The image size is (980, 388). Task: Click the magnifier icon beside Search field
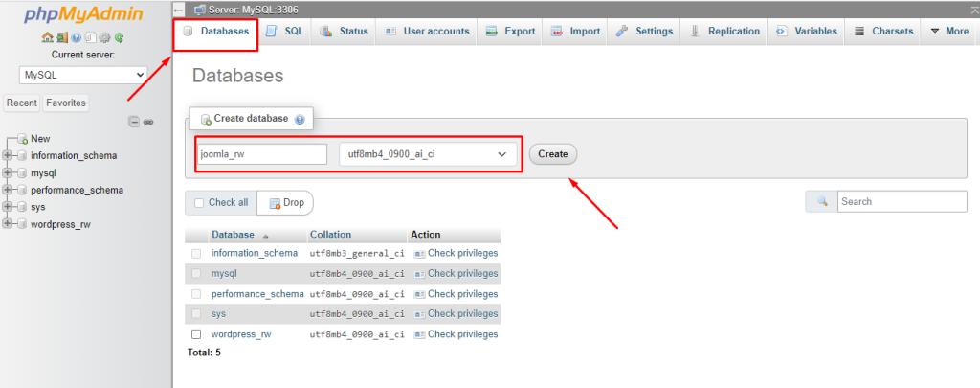point(822,201)
